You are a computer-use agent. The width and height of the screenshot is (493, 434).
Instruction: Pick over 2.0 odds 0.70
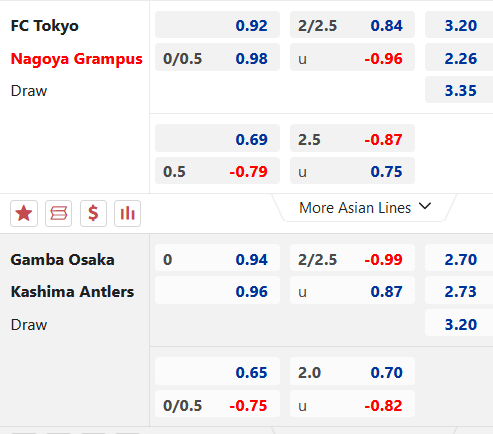[352, 371]
